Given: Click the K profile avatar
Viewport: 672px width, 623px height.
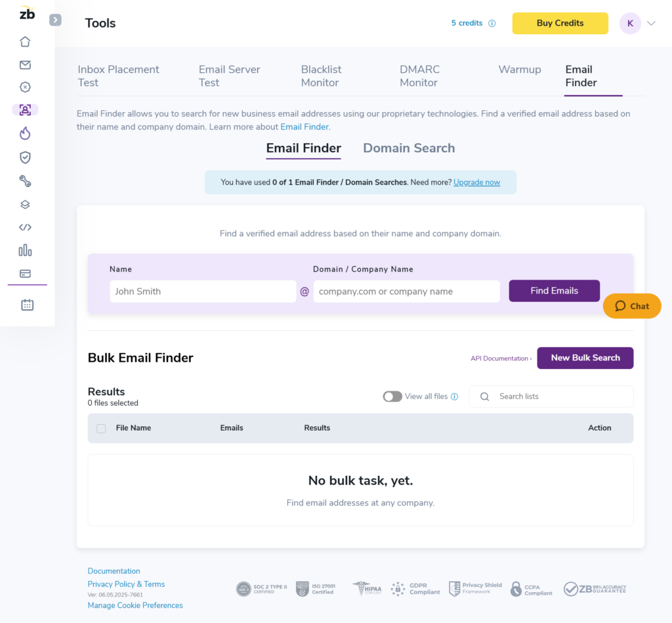Looking at the screenshot, I should pos(630,23).
